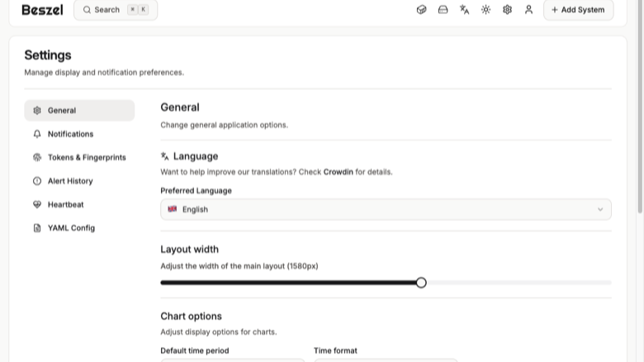
Task: Open the settings gear icon in header
Action: pos(507,9)
